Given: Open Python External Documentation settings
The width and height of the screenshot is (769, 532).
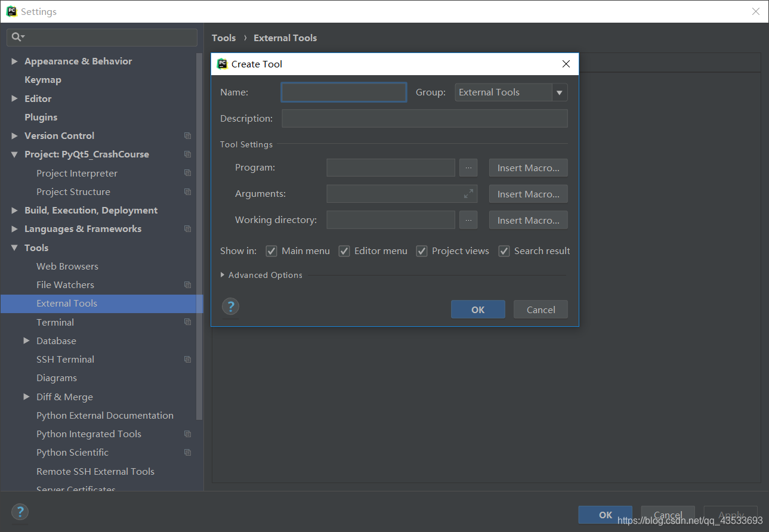Looking at the screenshot, I should [x=105, y=416].
